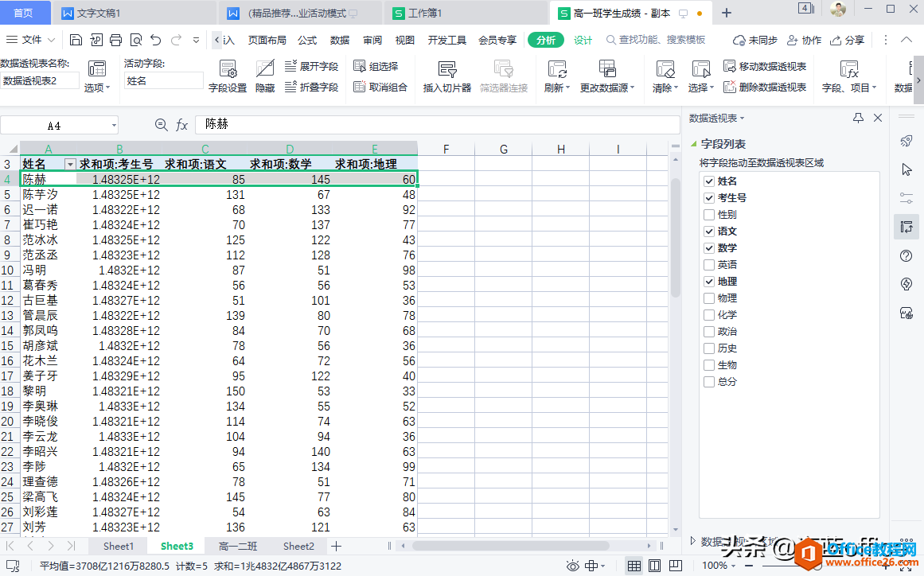Open the 字段、项目 dropdown
924x576 pixels.
[849, 76]
